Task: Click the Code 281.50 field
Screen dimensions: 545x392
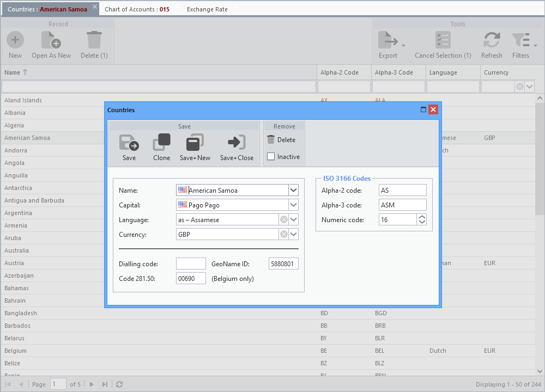Action: [x=191, y=278]
